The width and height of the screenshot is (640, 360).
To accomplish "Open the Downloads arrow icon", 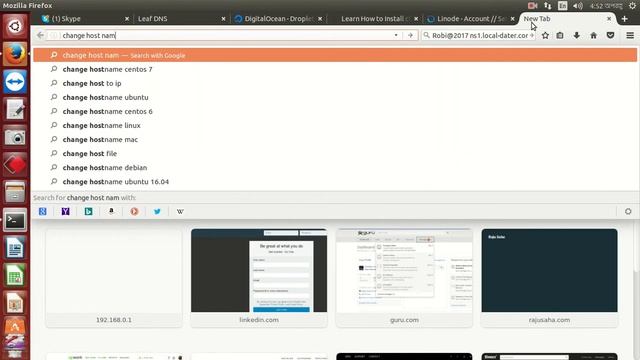I will [577, 36].
